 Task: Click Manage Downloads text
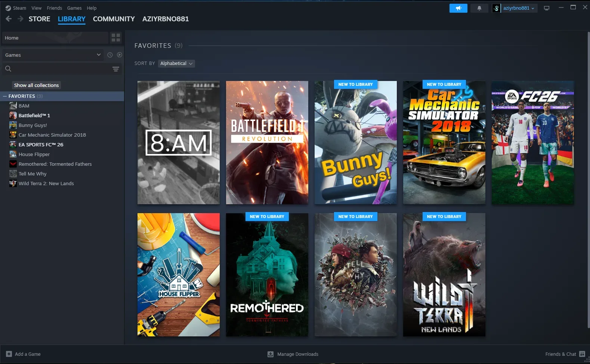[298, 354]
